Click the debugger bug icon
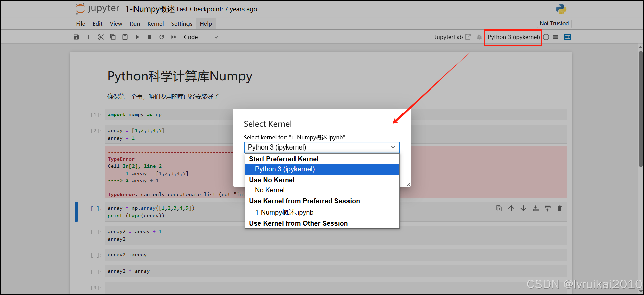Image resolution: width=644 pixels, height=295 pixels. [x=479, y=37]
